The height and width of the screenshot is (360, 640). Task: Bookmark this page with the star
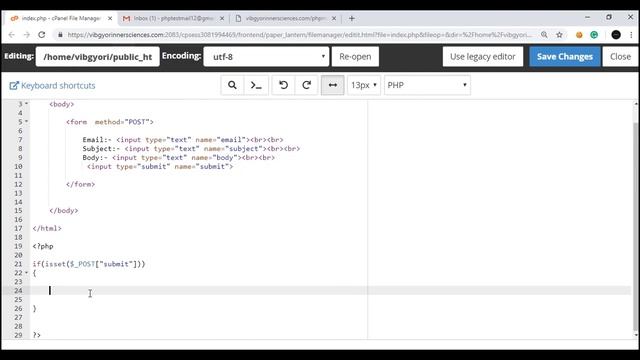[x=559, y=35]
